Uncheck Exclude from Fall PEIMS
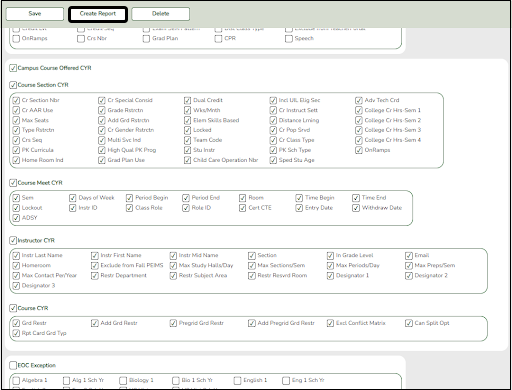Screen dimensions: 512x390 (x=95, y=266)
